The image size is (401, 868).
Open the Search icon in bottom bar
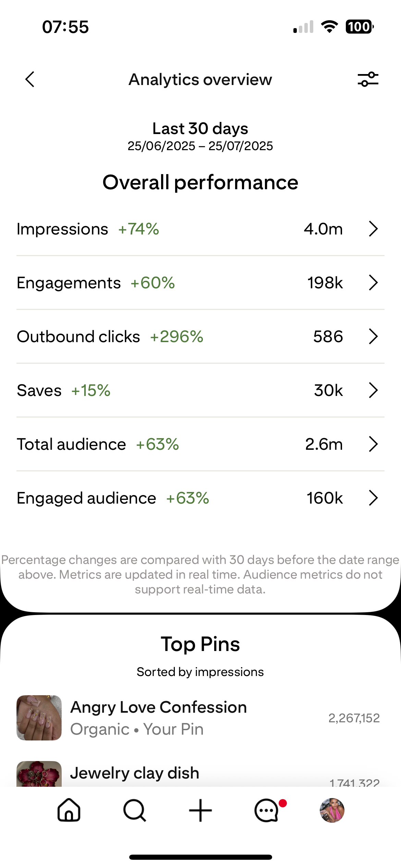click(x=134, y=810)
